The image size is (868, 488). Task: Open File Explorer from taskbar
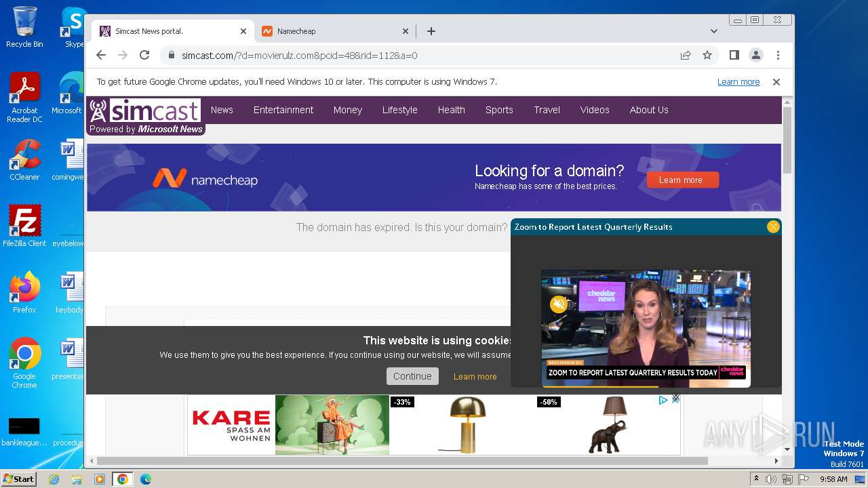pos(77,479)
